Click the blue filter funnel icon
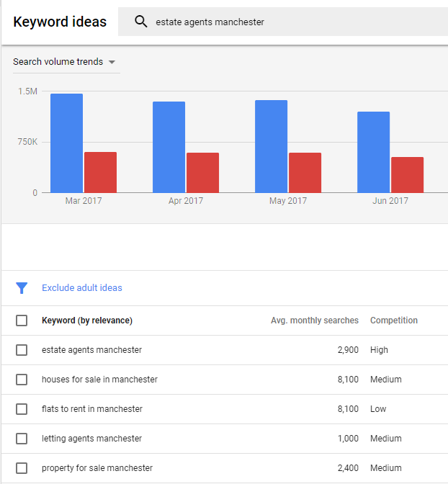The width and height of the screenshot is (448, 484). [x=22, y=288]
